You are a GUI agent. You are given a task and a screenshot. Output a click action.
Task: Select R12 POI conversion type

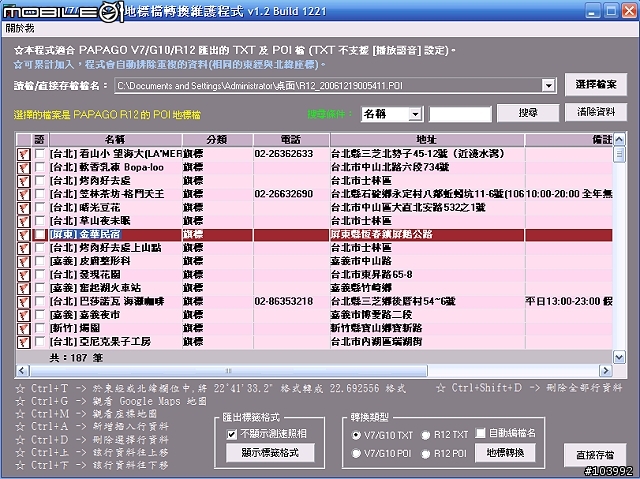coord(426,454)
